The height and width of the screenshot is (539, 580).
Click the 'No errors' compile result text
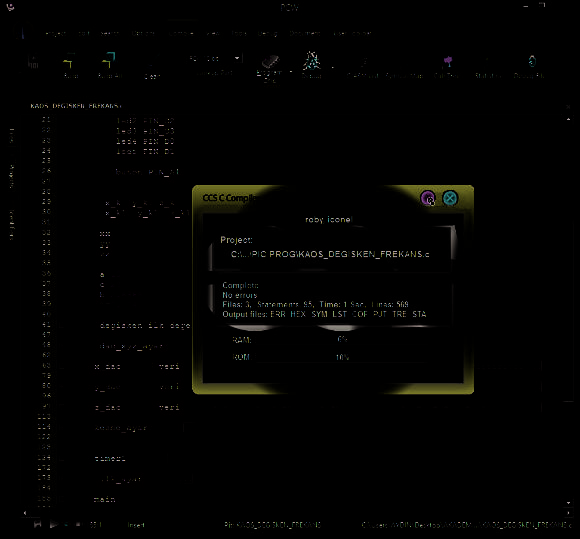pos(239,295)
